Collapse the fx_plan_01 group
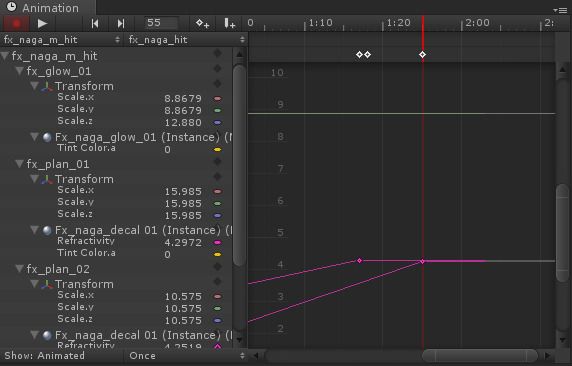572x366 pixels. pos(19,164)
